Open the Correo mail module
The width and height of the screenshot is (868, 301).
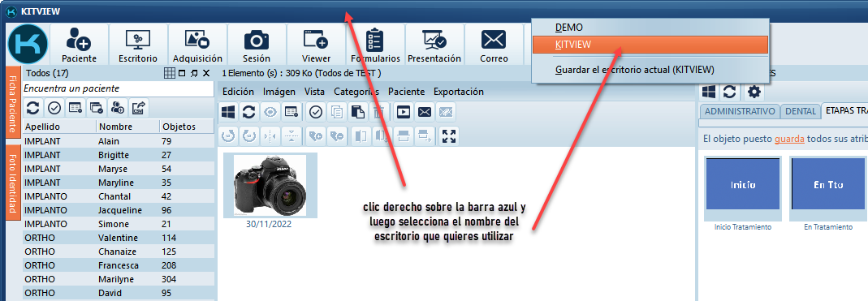[x=494, y=45]
